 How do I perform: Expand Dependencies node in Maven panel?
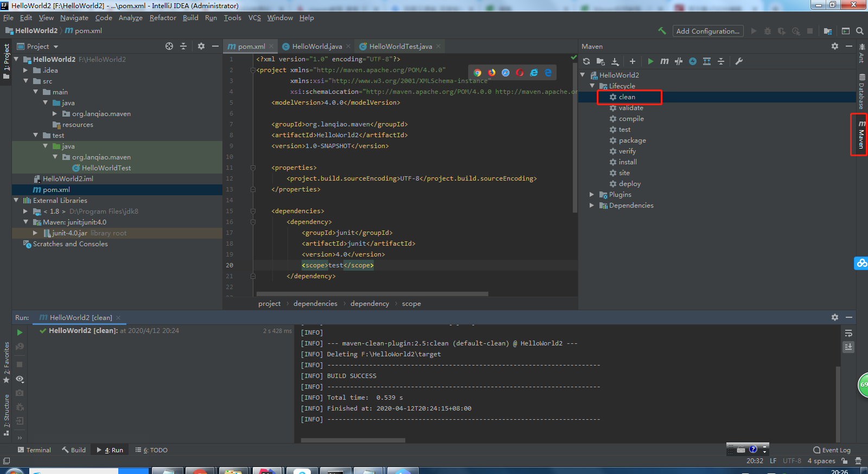[x=592, y=205]
